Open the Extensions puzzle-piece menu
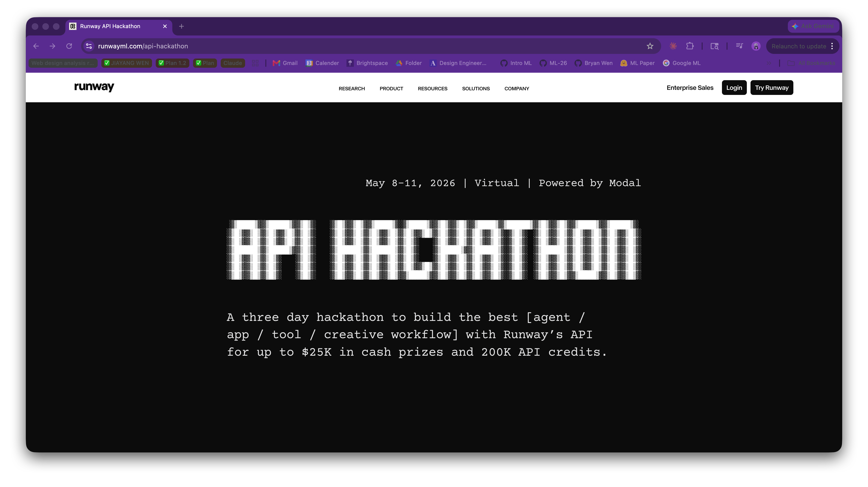The width and height of the screenshot is (868, 487). 690,46
